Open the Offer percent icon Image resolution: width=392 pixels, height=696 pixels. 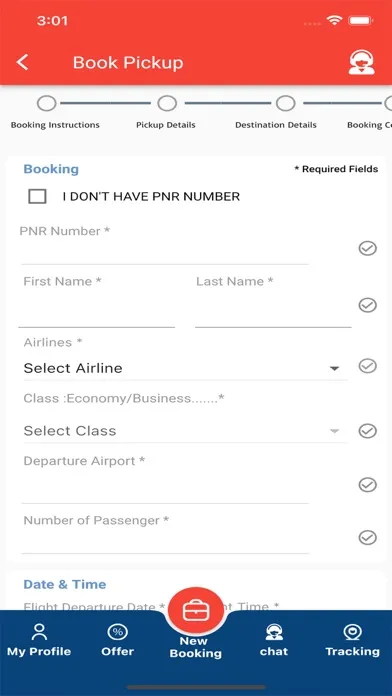118,632
